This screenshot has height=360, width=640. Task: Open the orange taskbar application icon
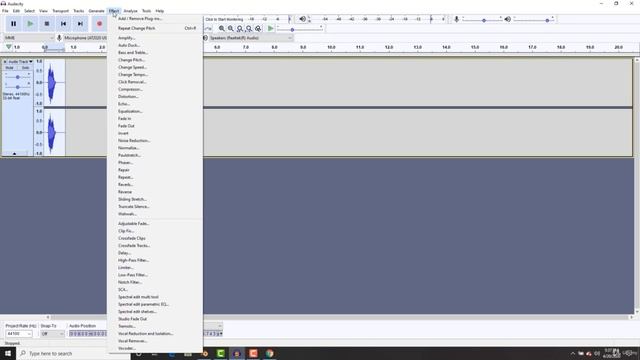[x=253, y=353]
